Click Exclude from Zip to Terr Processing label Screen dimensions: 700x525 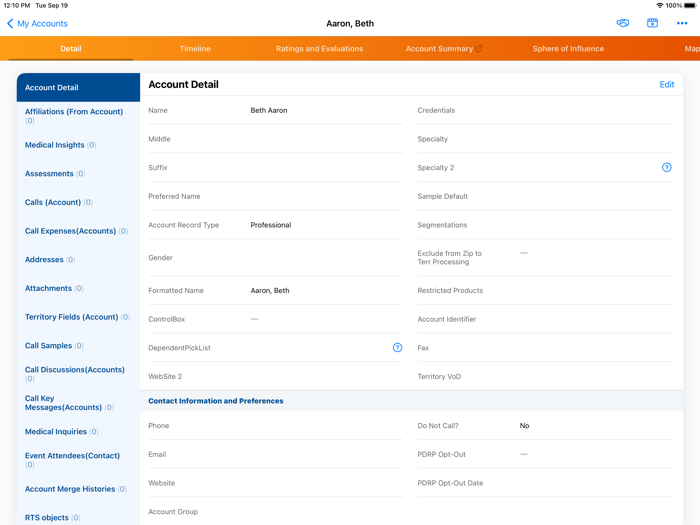point(450,258)
